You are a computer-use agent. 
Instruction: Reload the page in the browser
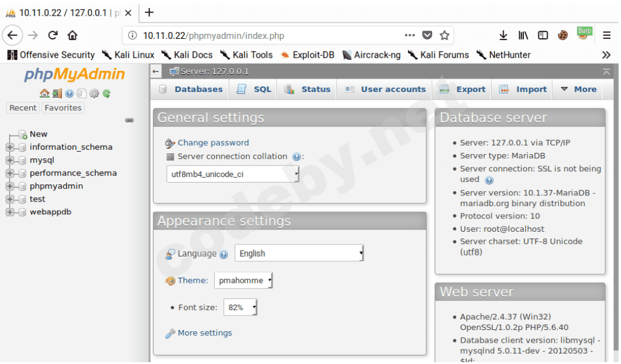(53, 35)
